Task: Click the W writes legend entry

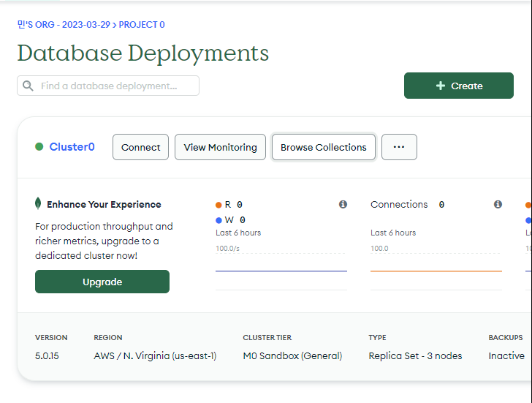Action: (x=230, y=220)
